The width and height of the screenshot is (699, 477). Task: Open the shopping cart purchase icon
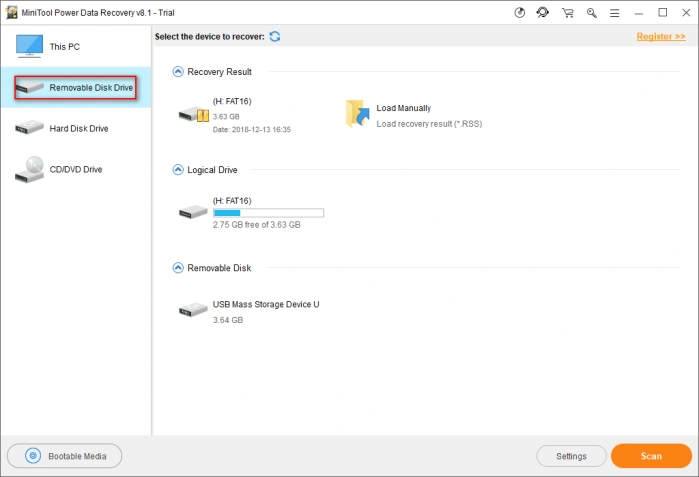(567, 12)
